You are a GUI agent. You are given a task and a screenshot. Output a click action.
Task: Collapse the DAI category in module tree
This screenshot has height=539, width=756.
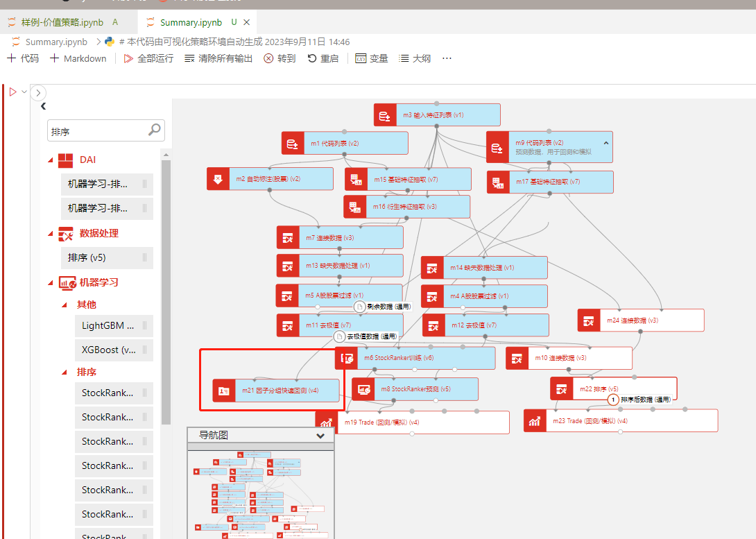coord(51,160)
